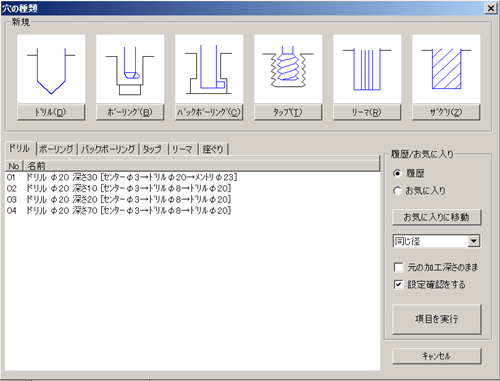Select the reamer hole illustration

[x=367, y=69]
